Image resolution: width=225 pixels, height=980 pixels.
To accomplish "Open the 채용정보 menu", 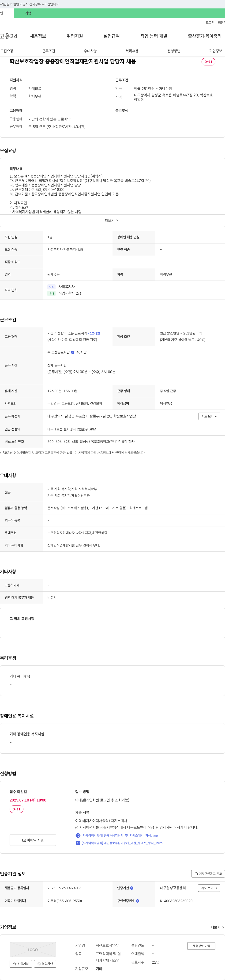I will click(38, 36).
